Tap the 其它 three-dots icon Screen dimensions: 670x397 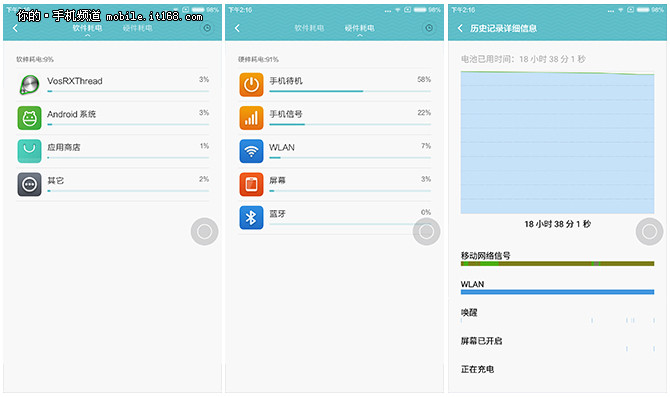point(29,184)
